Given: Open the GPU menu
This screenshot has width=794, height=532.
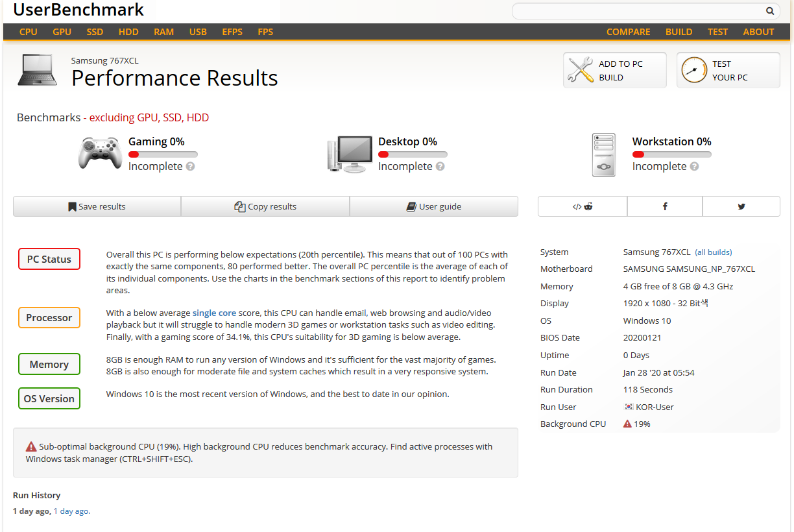Looking at the screenshot, I should (x=62, y=32).
